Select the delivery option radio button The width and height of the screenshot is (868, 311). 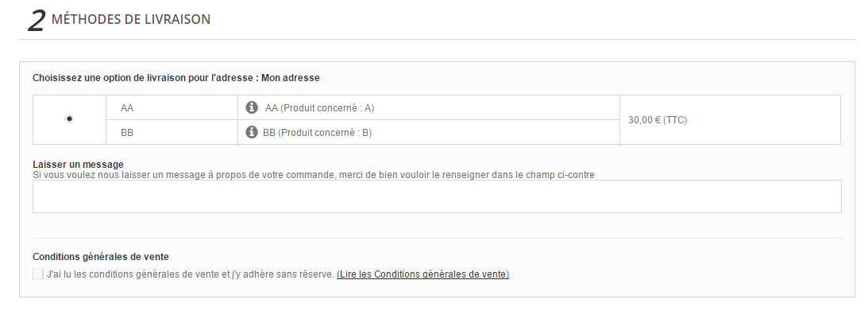[x=69, y=119]
